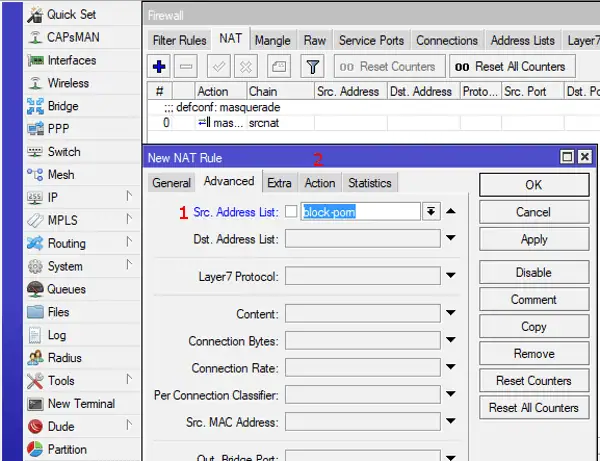Expand the Dst. Address List field
This screenshot has width=600, height=461.
click(x=451, y=238)
